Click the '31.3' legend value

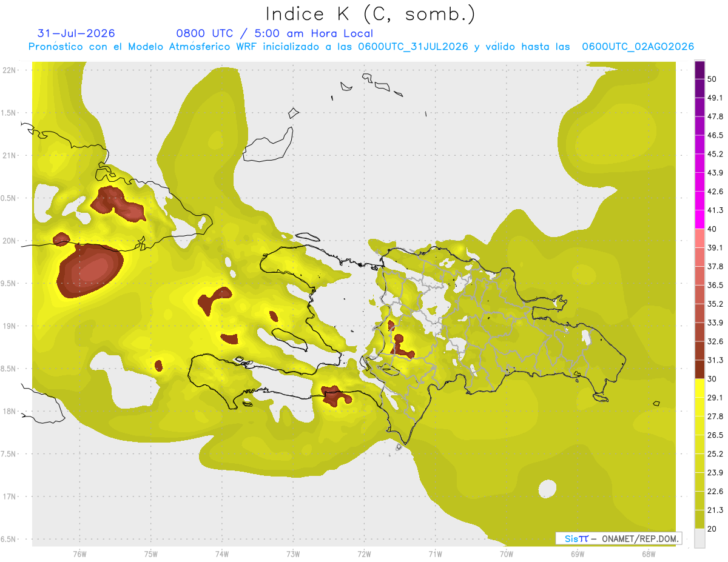[715, 360]
